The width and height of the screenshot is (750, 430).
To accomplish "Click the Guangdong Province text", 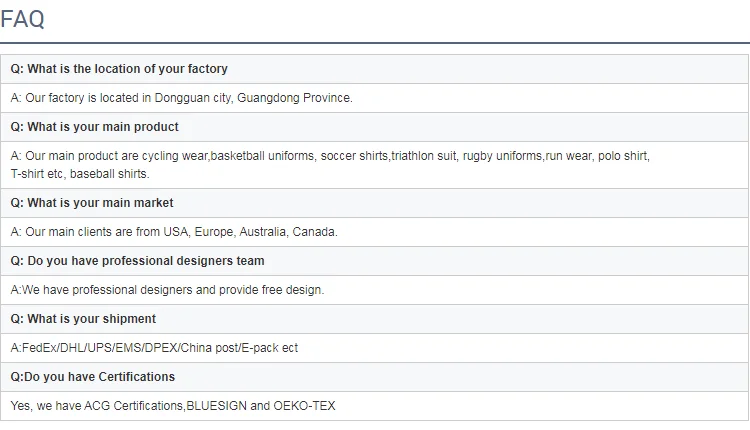I will pyautogui.click(x=295, y=98).
